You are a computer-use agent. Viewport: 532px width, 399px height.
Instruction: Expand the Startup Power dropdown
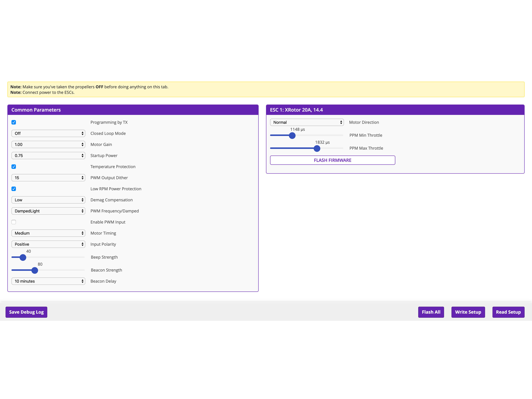pos(48,156)
